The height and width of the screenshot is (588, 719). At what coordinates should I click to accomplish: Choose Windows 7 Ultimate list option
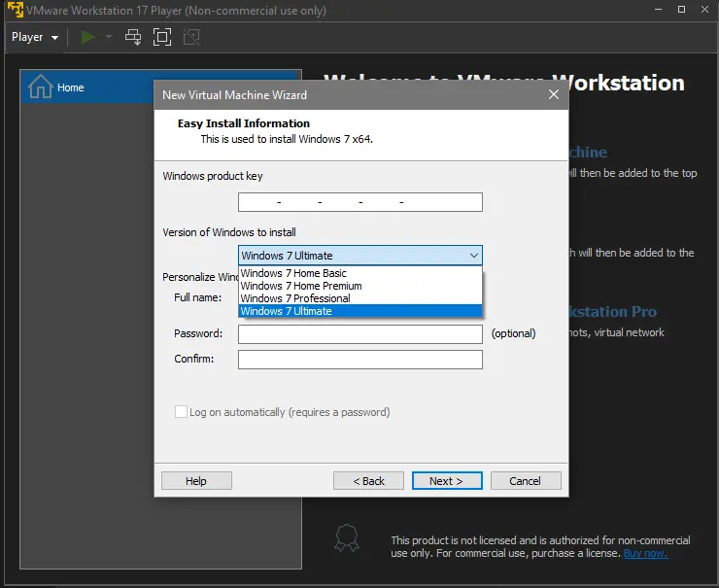(x=359, y=311)
